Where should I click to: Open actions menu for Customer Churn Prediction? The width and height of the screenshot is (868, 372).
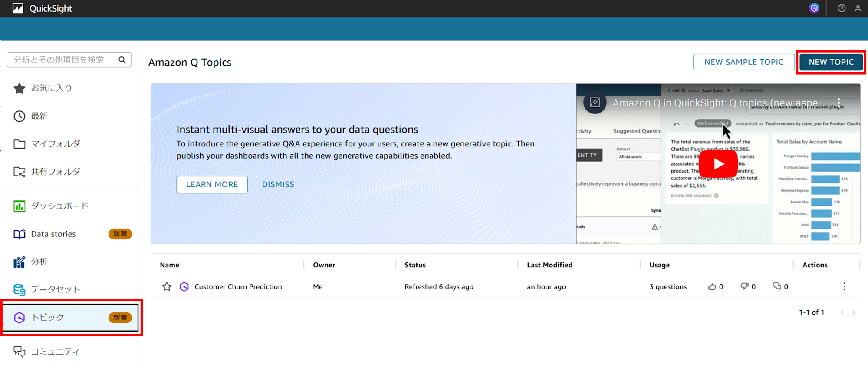844,286
